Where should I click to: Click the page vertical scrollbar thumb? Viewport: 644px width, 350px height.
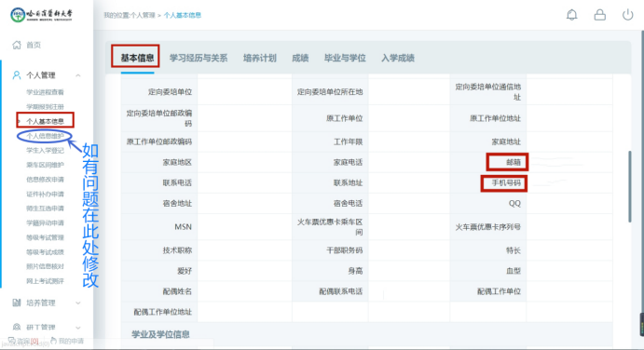click(x=630, y=187)
